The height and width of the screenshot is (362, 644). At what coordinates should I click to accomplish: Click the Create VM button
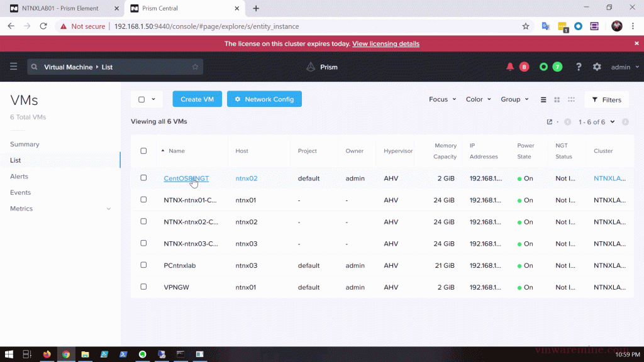tap(197, 99)
